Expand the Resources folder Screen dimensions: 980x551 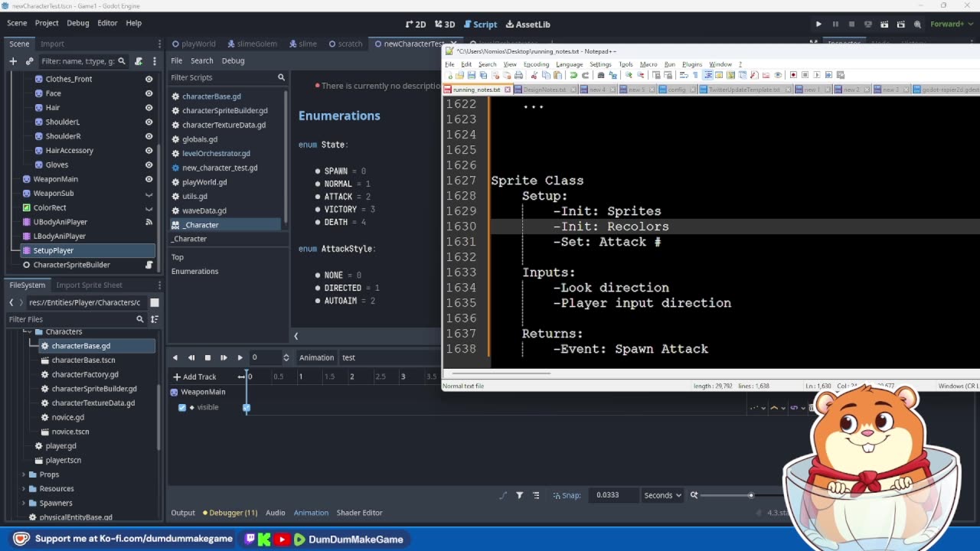[24, 489]
